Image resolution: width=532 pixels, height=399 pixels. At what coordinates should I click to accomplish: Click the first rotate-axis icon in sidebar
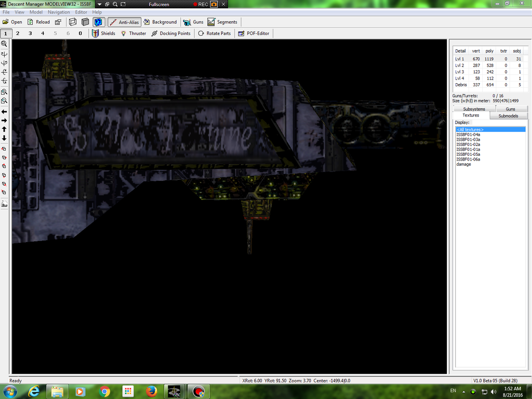[x=4, y=54]
